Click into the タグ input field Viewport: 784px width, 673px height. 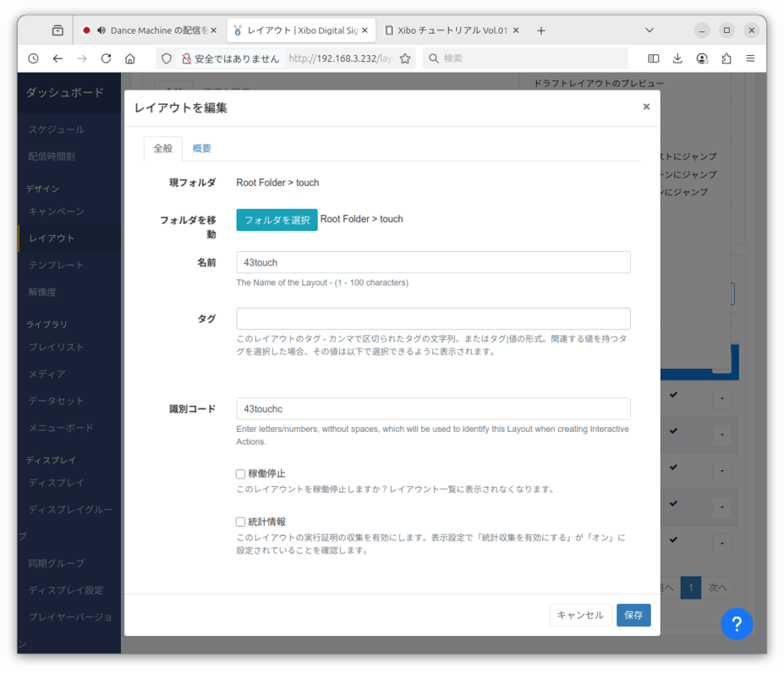point(433,319)
